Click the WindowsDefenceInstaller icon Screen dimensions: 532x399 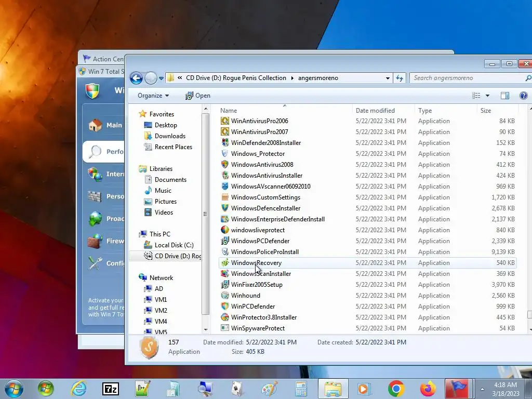pyautogui.click(x=224, y=208)
